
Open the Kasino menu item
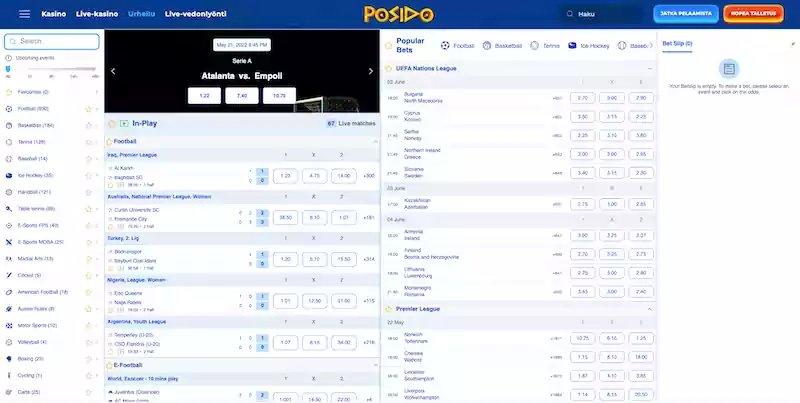(54, 14)
